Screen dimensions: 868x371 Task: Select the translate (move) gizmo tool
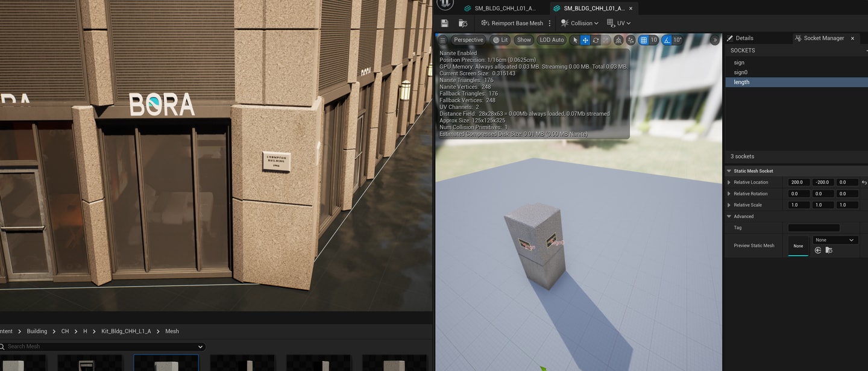tap(585, 40)
